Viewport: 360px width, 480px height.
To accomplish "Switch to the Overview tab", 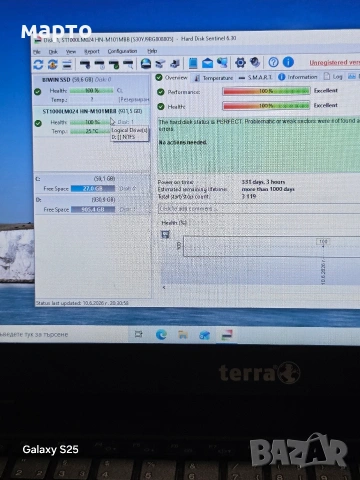I will [x=172, y=78].
